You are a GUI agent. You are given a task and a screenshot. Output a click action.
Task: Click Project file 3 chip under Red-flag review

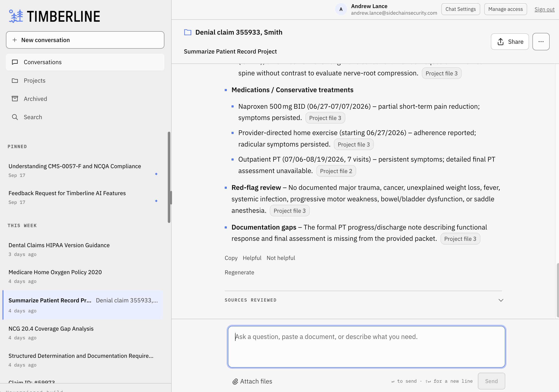point(289,211)
